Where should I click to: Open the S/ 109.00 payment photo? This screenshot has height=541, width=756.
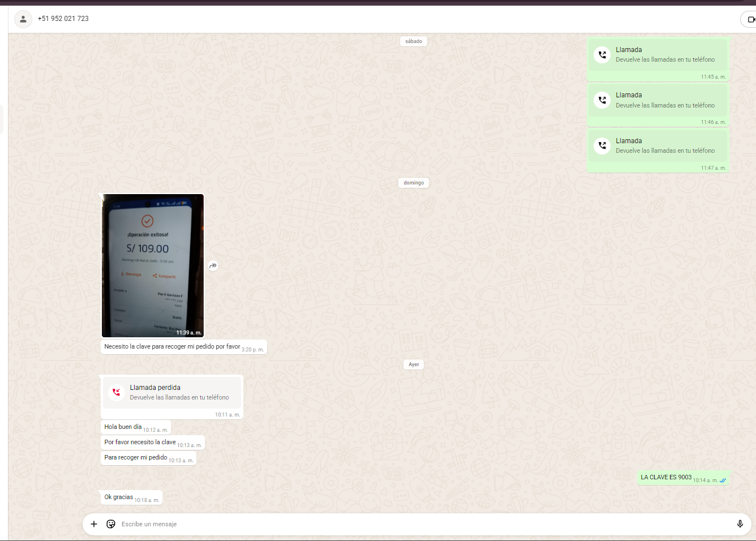[x=153, y=265]
